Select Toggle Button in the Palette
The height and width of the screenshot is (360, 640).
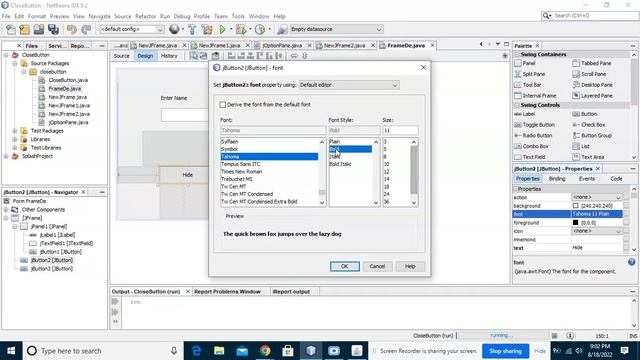point(534,125)
